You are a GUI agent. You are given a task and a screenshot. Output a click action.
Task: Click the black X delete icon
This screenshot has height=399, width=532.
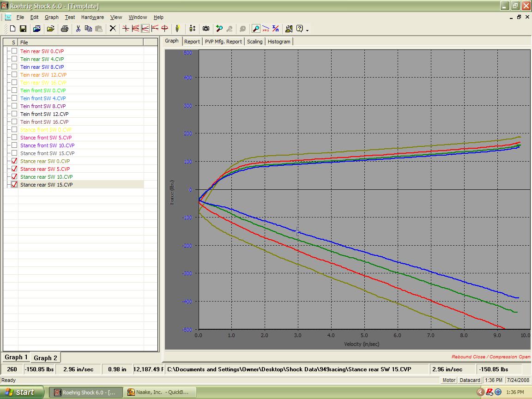tap(112, 29)
